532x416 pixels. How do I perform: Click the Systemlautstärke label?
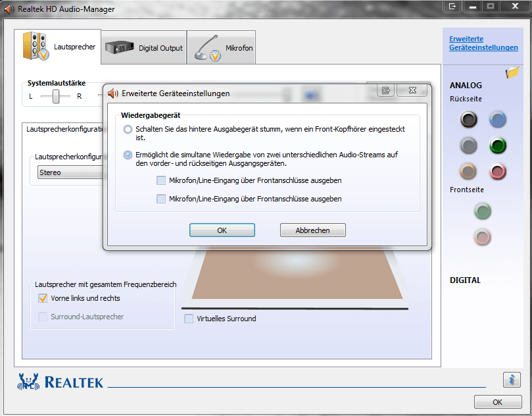[57, 83]
